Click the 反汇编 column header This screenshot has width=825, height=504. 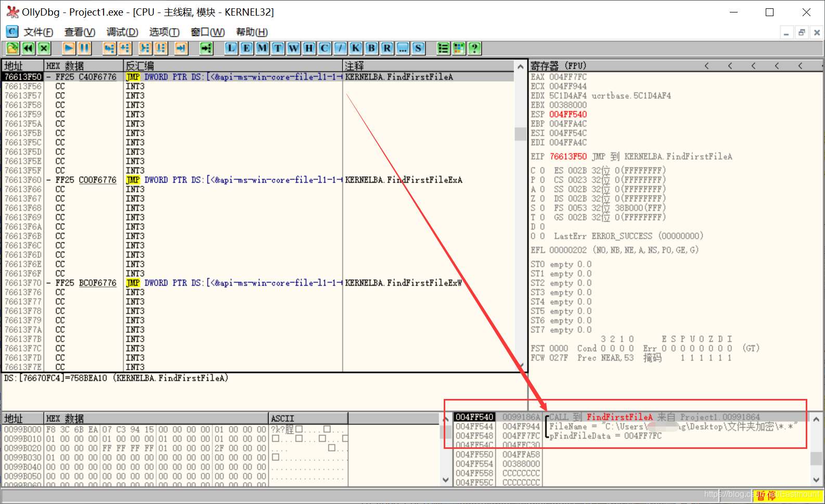click(x=233, y=66)
